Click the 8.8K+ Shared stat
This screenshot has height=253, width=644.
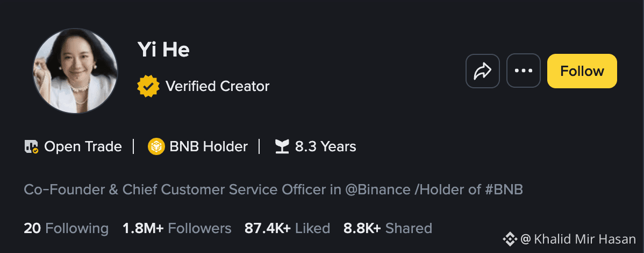click(x=388, y=228)
